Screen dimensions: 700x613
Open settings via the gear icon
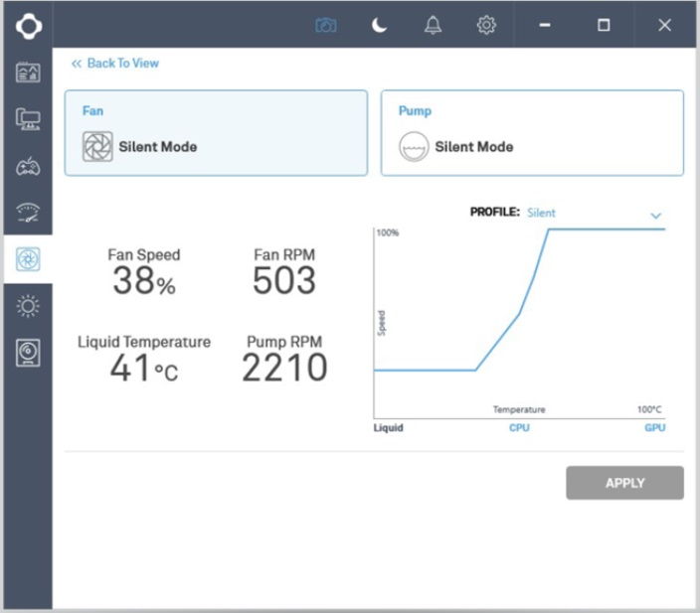486,26
